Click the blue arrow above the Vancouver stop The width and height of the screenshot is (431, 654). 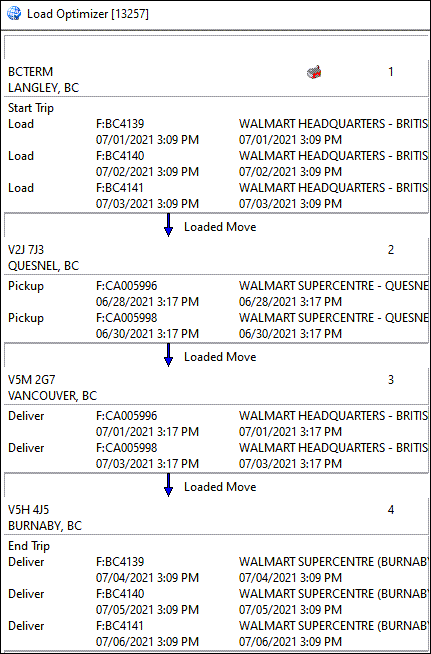(x=168, y=355)
